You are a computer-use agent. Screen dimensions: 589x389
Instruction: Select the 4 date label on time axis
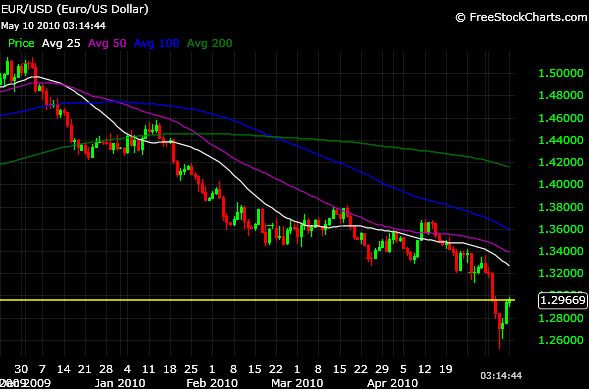(x=127, y=369)
